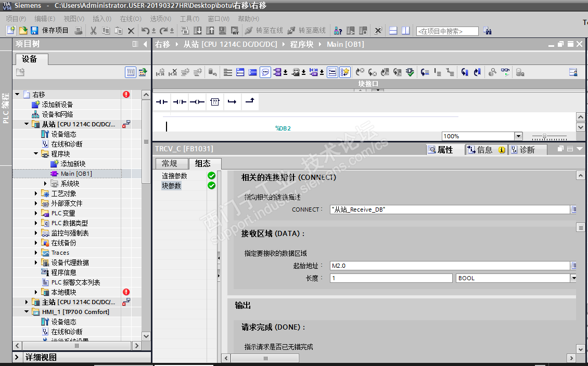Insert a normally closed contact
The image size is (588, 366).
pos(180,102)
